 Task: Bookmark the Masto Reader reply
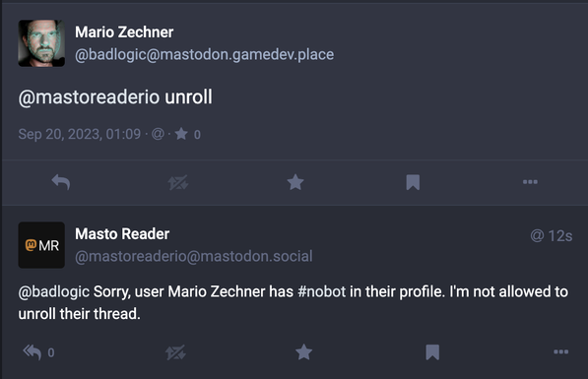432,352
